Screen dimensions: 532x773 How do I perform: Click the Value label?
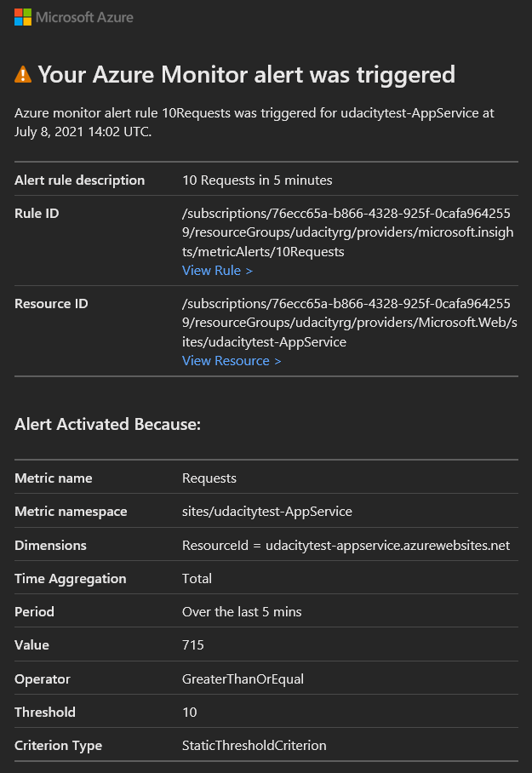32,645
